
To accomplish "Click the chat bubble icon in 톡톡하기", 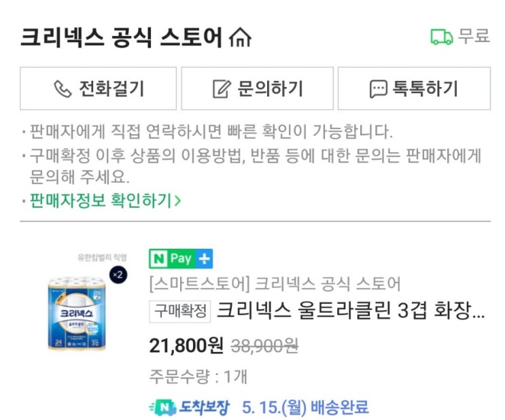I will (378, 88).
